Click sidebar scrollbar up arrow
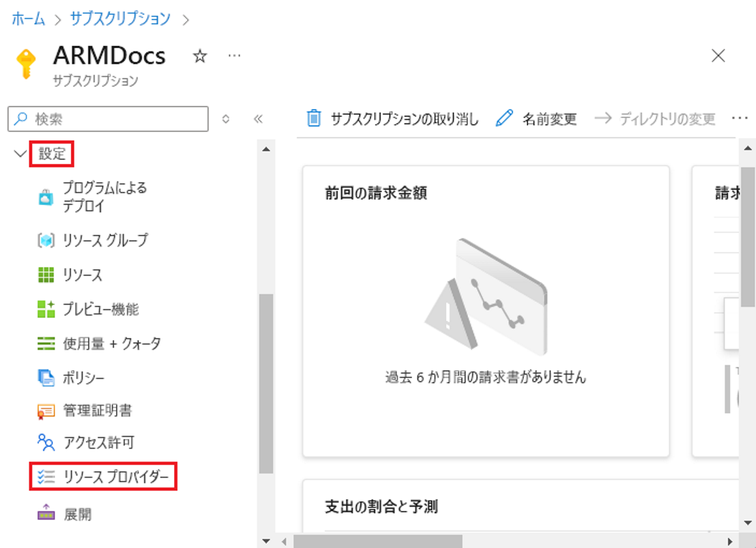This screenshot has width=756, height=548. click(x=266, y=149)
